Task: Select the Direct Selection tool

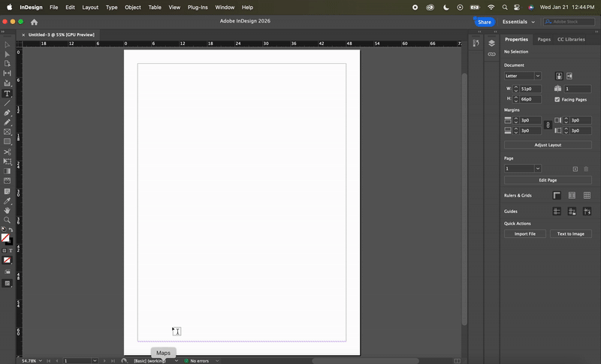Action: (7, 54)
